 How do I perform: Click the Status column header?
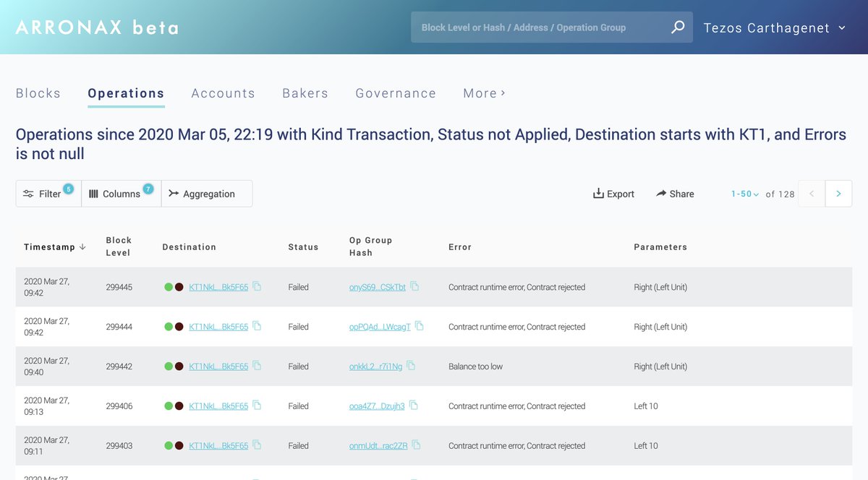tap(303, 247)
